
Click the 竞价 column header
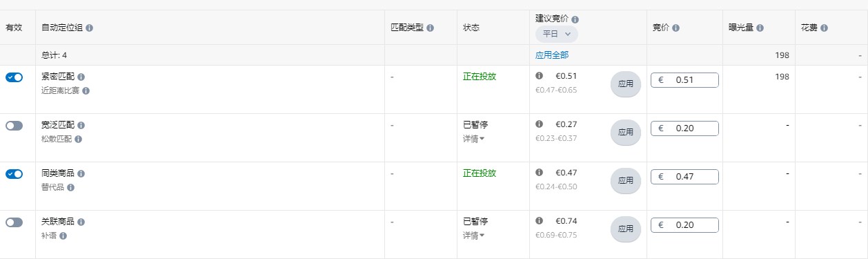tap(661, 28)
